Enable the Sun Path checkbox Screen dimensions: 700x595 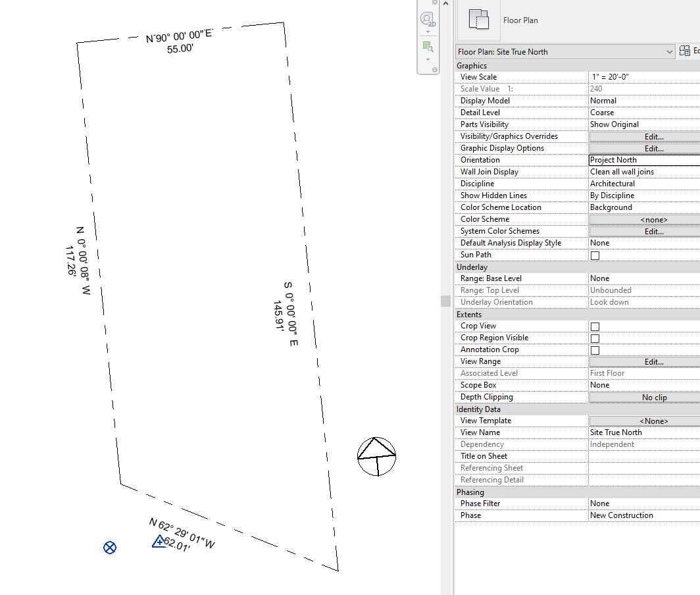coord(596,255)
